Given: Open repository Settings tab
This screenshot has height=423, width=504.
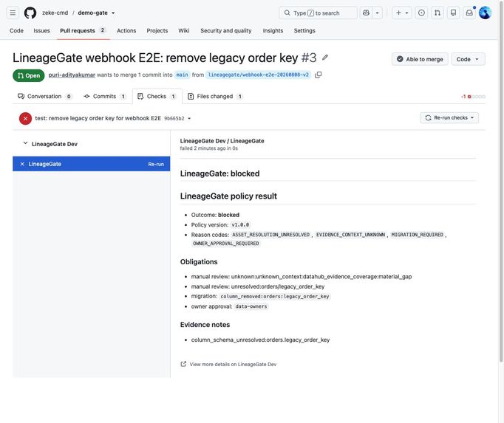Looking at the screenshot, I should pos(304,30).
